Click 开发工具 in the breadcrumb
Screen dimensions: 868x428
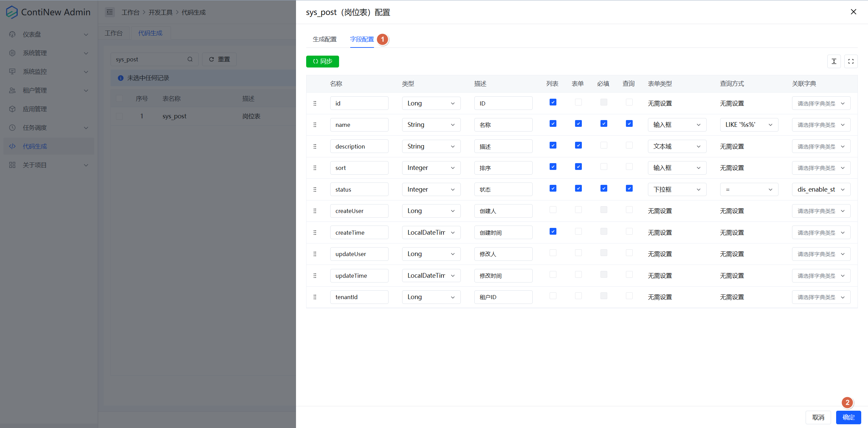pyautogui.click(x=160, y=13)
